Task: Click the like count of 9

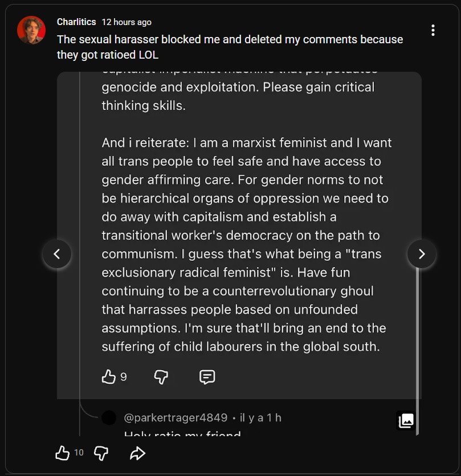Action: coord(124,377)
